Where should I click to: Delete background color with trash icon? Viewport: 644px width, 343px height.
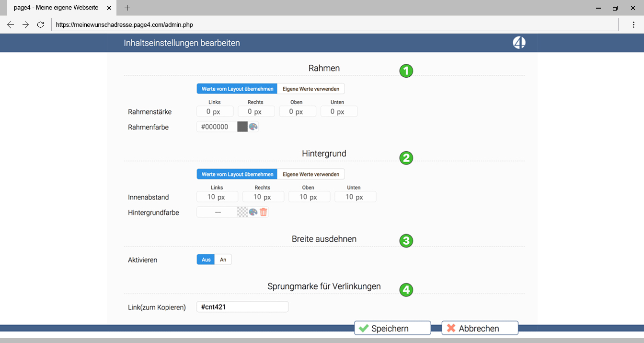tap(264, 212)
